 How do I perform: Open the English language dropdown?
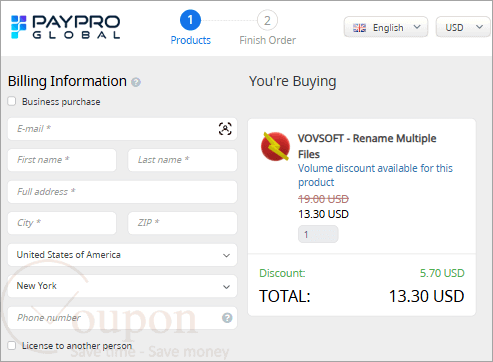(x=386, y=27)
